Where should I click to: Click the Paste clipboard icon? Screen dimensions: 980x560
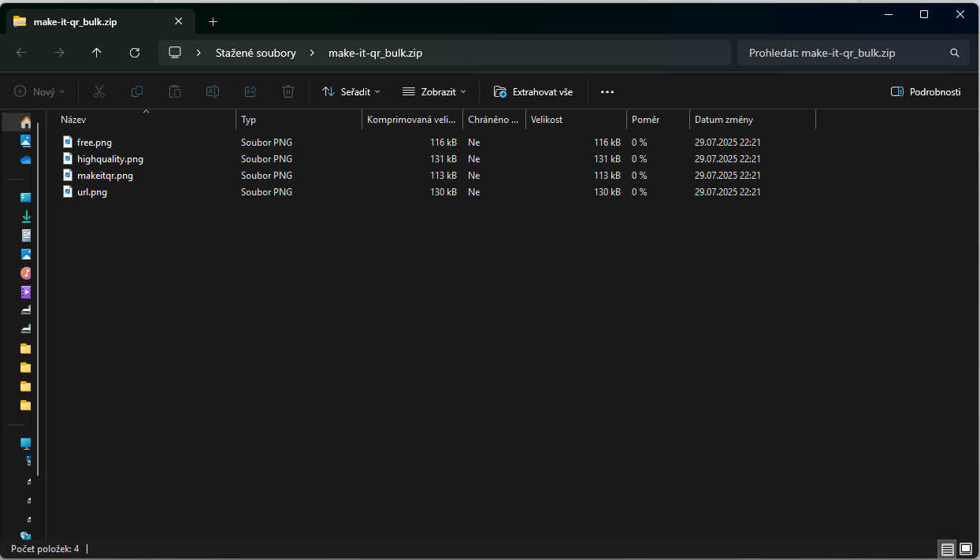click(x=175, y=91)
